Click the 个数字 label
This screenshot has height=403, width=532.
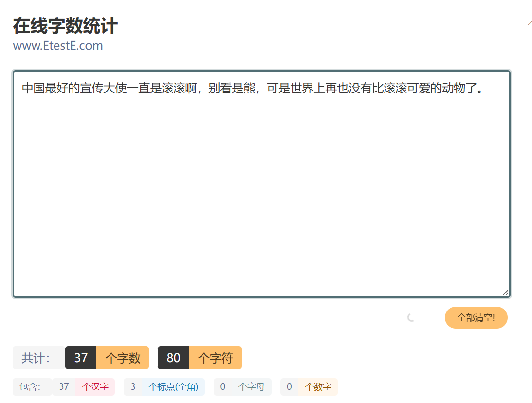[318, 387]
